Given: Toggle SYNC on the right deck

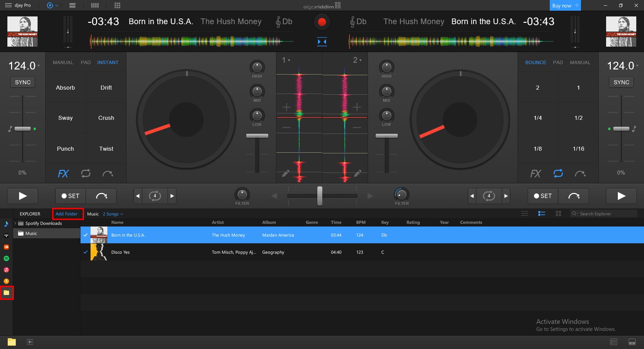Looking at the screenshot, I should tap(622, 82).
